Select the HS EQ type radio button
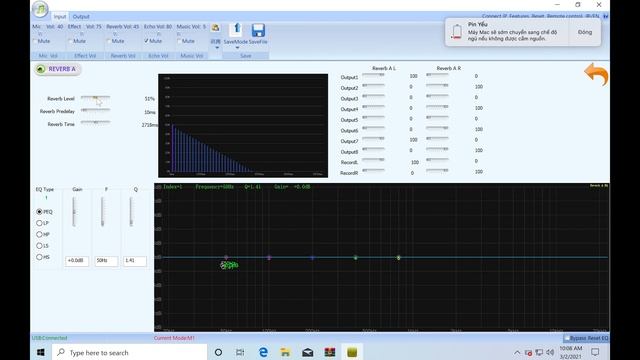 pos(39,257)
